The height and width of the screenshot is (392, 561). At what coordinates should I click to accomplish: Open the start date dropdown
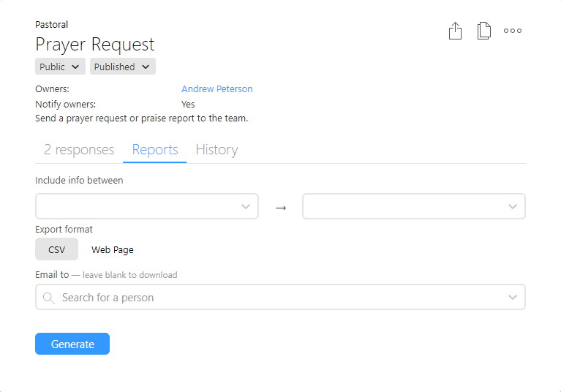(147, 206)
